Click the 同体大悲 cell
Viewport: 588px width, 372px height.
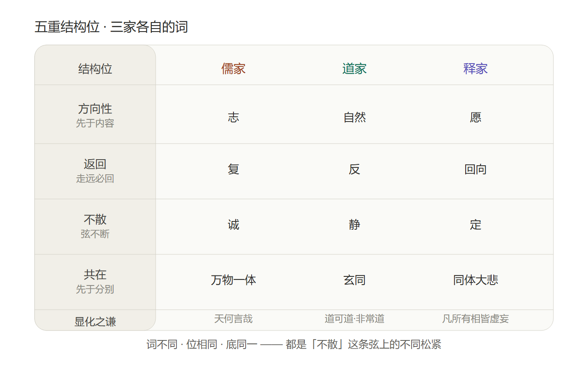point(476,280)
